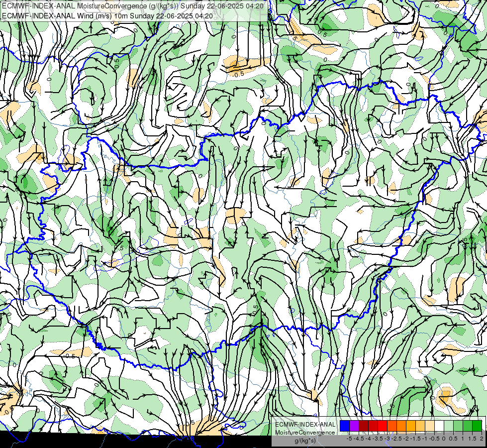Screen dimensions: 487x448
Task: Click the white legend color swatch
Action: [x=439, y=426]
